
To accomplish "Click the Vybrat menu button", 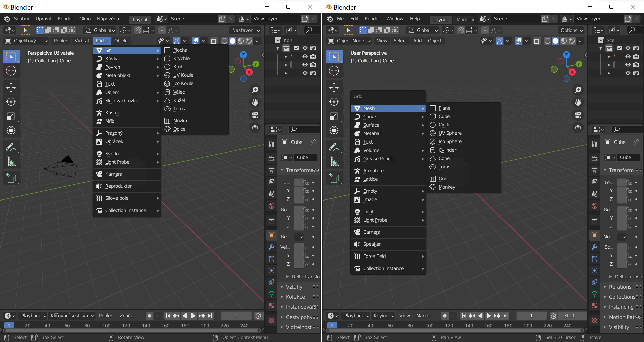I will point(82,41).
